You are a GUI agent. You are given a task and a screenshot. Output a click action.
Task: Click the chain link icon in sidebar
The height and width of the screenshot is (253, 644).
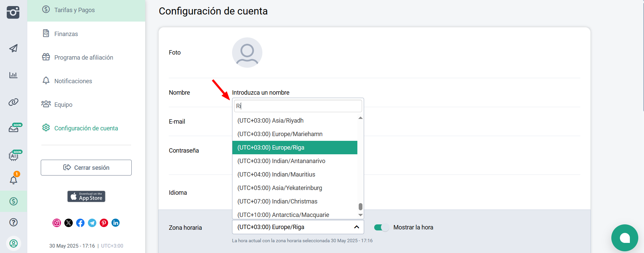click(13, 102)
